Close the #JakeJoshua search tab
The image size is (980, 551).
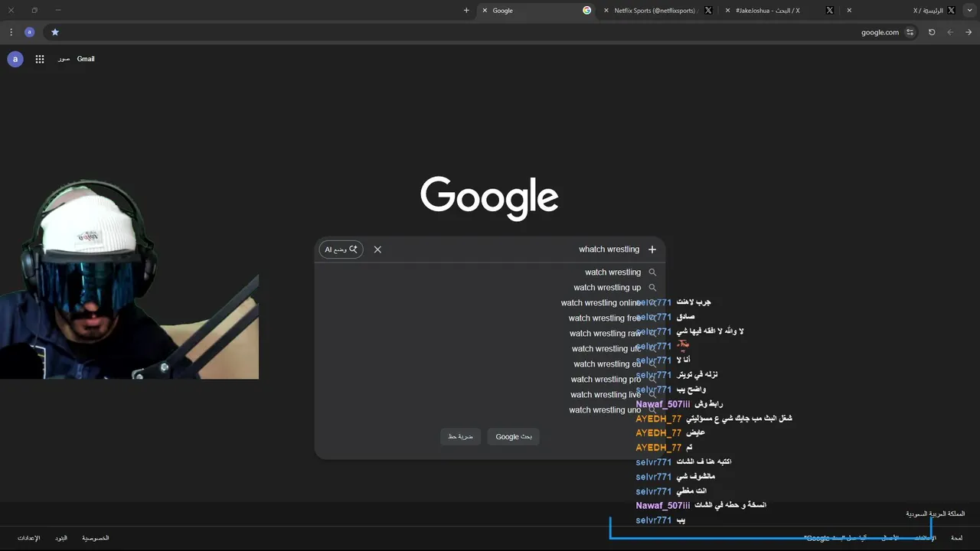pyautogui.click(x=727, y=11)
